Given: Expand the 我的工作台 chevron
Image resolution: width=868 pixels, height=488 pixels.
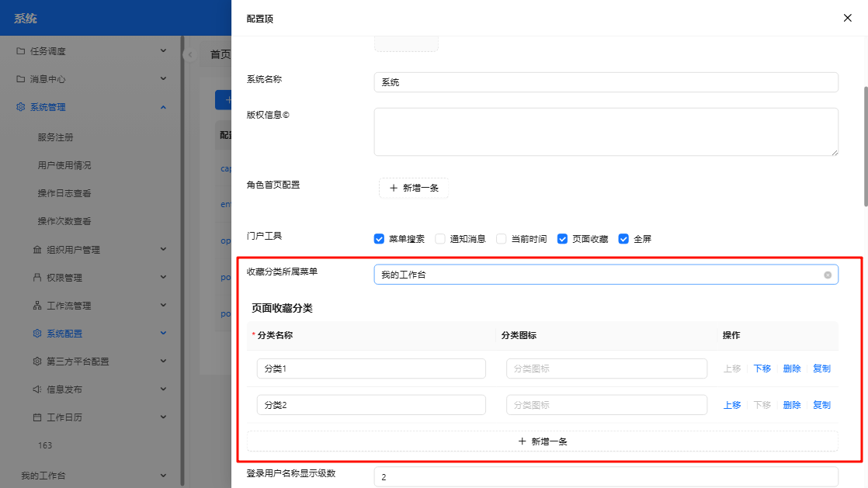Looking at the screenshot, I should 163,476.
